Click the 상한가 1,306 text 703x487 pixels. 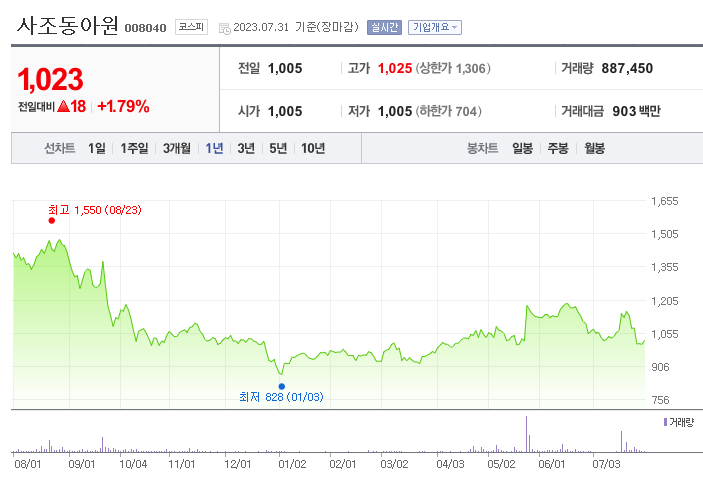click(453, 68)
